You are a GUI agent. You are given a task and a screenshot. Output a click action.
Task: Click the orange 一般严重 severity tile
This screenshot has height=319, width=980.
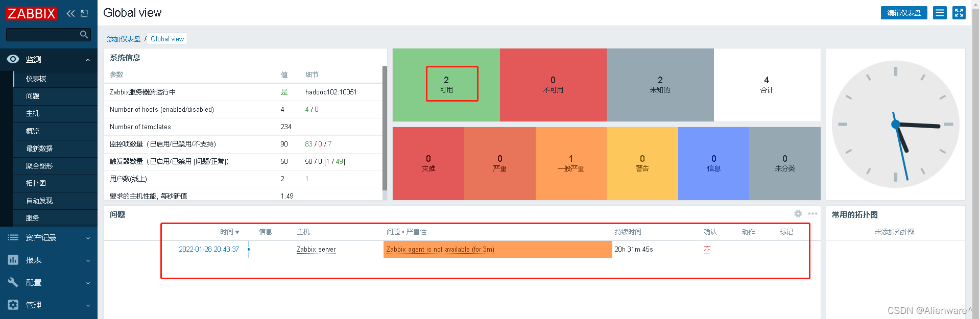tap(571, 163)
